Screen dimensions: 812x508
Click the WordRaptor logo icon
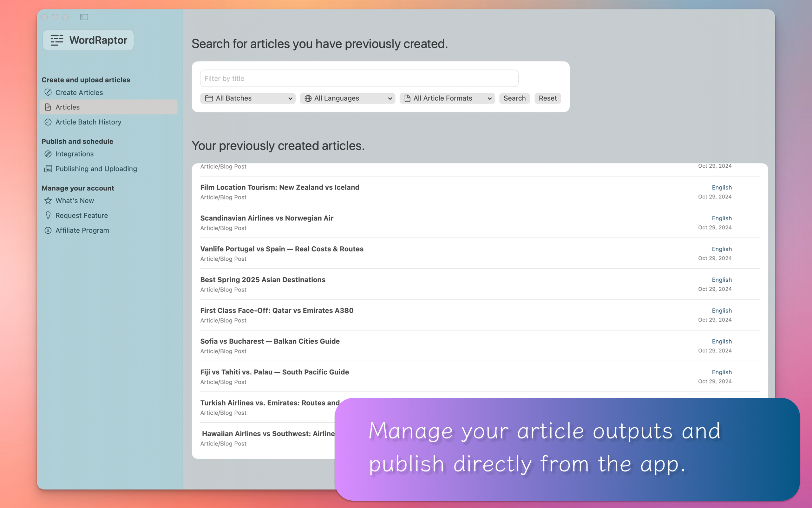(x=57, y=40)
